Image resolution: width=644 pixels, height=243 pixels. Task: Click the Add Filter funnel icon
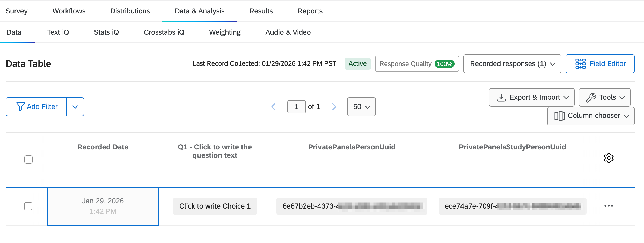(x=20, y=107)
